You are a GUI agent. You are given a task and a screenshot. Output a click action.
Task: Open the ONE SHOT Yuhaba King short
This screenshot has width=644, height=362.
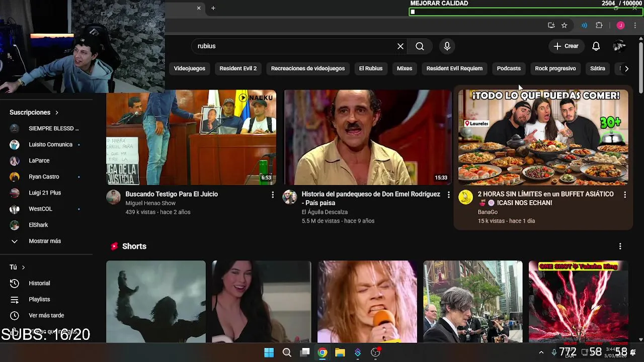click(x=579, y=302)
